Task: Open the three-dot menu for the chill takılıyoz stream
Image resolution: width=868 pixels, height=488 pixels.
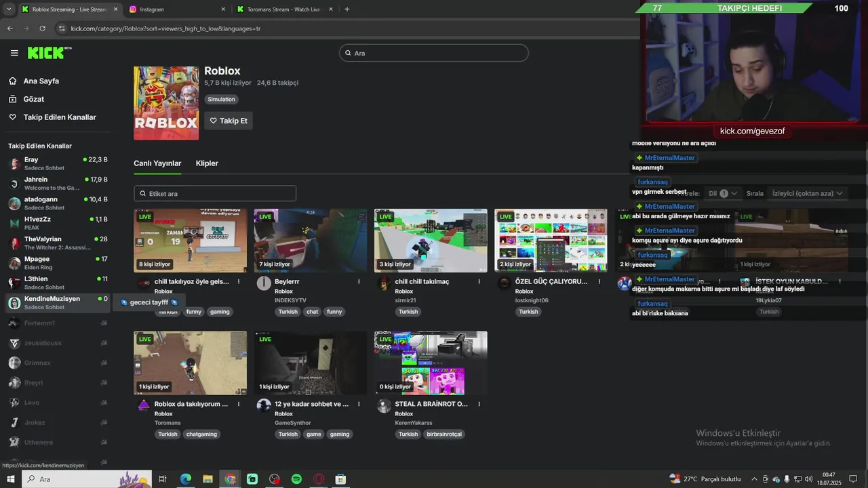Action: (x=239, y=281)
